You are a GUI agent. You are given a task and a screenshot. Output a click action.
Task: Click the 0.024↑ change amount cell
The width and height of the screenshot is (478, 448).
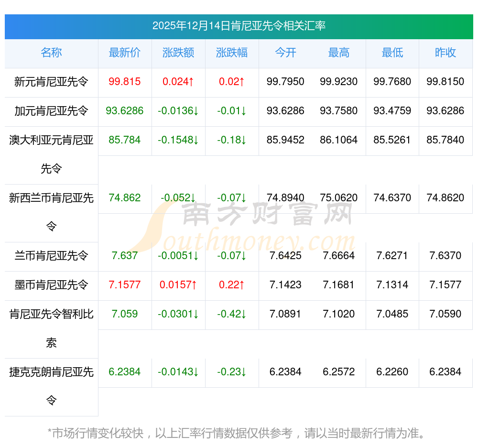(178, 82)
